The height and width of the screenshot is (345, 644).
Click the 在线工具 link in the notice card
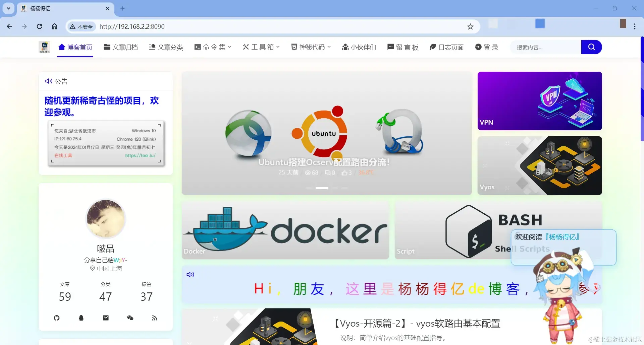pos(63,155)
